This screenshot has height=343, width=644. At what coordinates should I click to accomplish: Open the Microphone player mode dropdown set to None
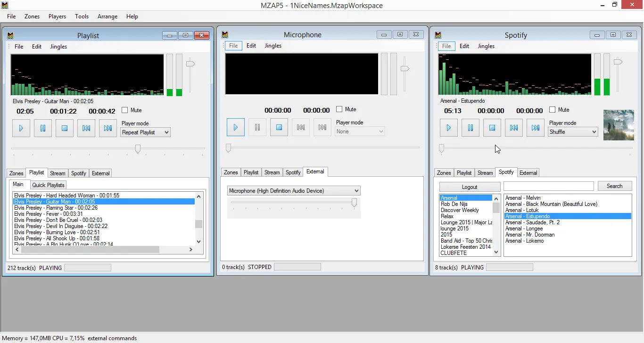[360, 131]
